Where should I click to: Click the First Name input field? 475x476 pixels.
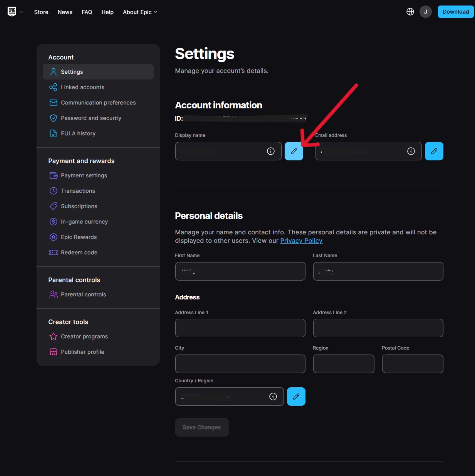[240, 271]
